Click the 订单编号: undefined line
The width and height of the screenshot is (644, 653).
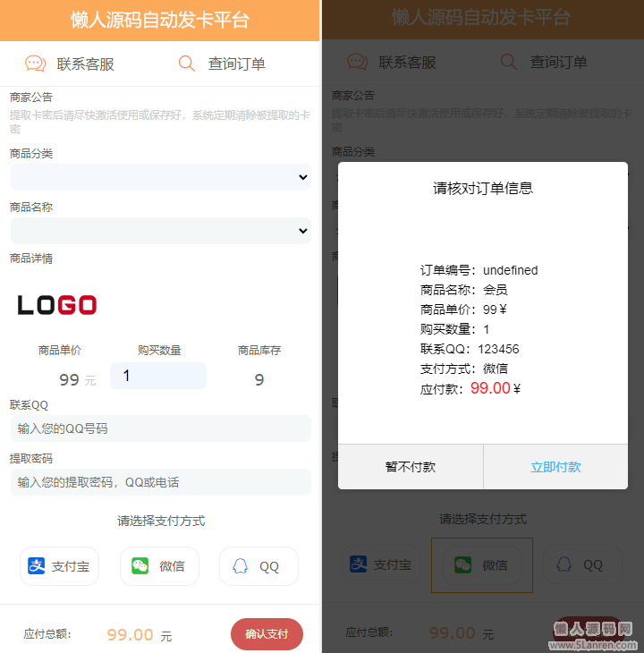pos(479,270)
